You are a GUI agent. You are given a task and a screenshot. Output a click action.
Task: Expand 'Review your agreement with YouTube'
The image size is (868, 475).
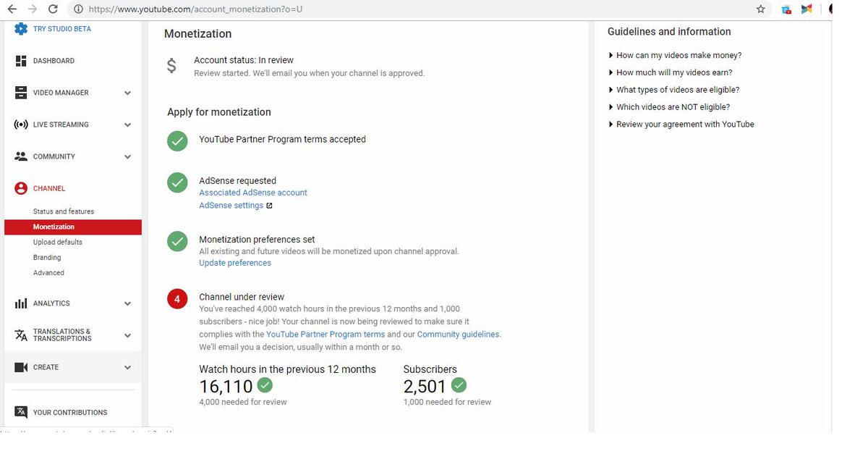pyautogui.click(x=681, y=125)
